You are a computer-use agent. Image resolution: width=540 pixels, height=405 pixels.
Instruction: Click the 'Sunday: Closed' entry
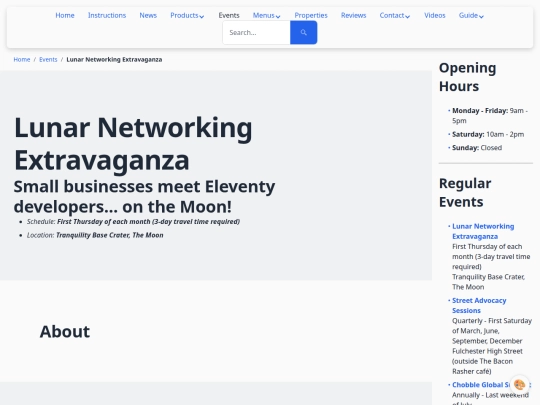[477, 148]
